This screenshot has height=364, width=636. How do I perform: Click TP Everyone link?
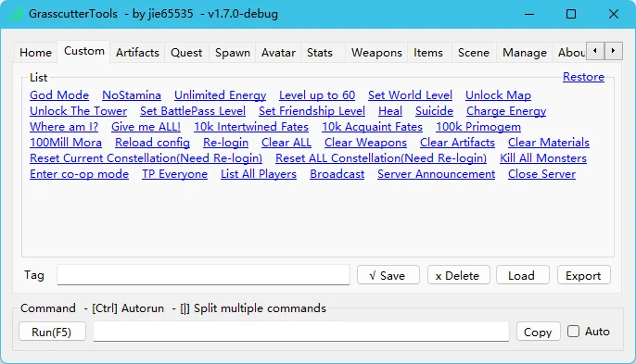tap(175, 174)
